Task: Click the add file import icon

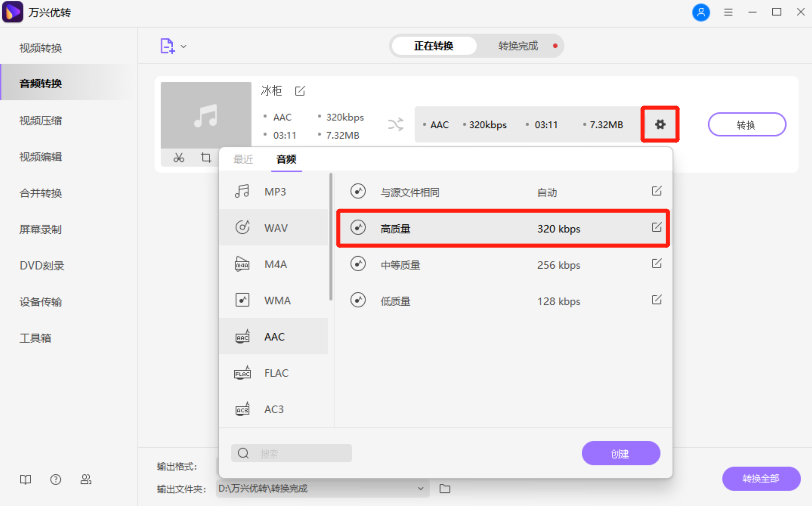Action: (167, 46)
